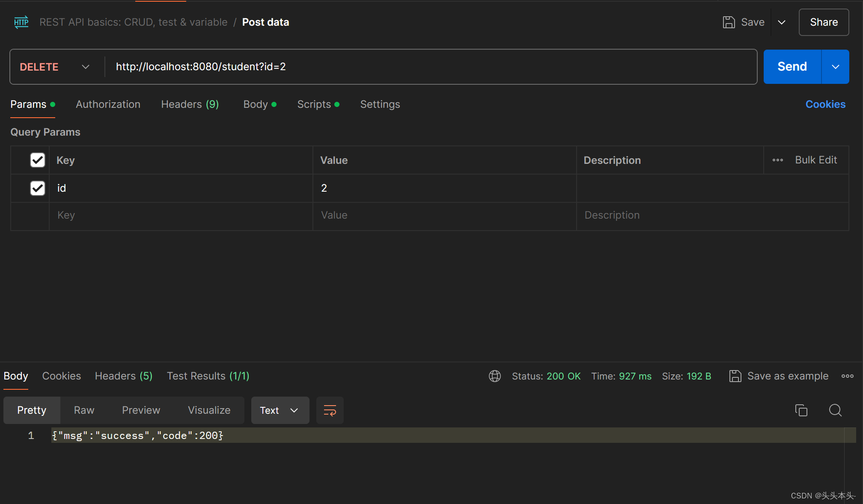Switch to the Authorization tab
Viewport: 863px width, 504px height.
coord(108,104)
